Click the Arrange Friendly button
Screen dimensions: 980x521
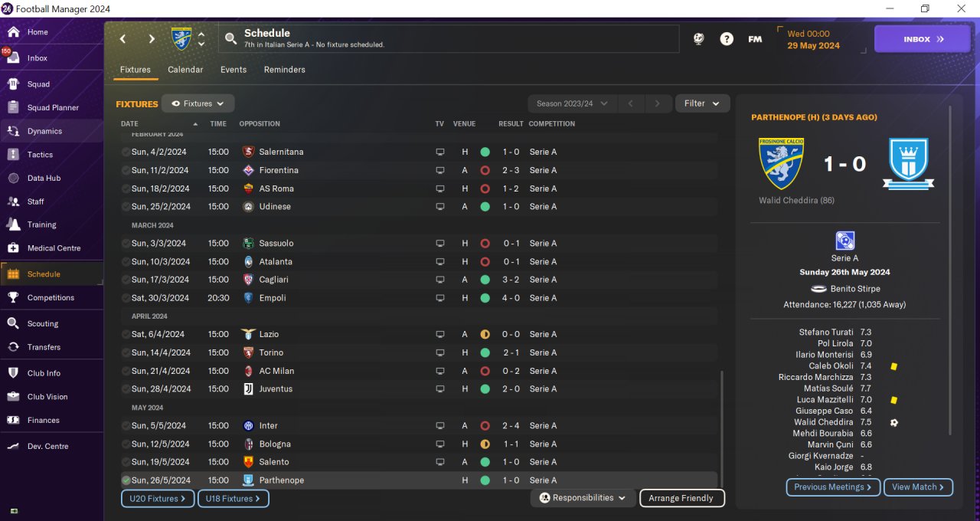(681, 498)
